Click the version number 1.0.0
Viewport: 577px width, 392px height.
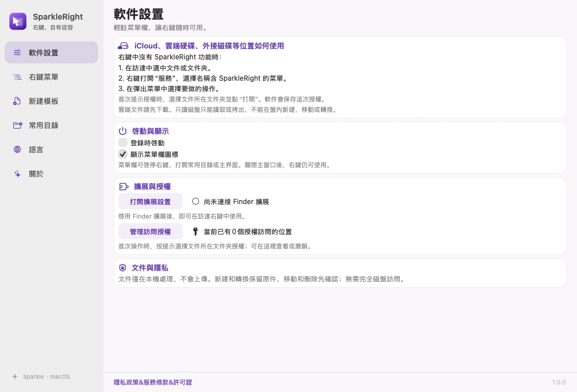pyautogui.click(x=559, y=382)
